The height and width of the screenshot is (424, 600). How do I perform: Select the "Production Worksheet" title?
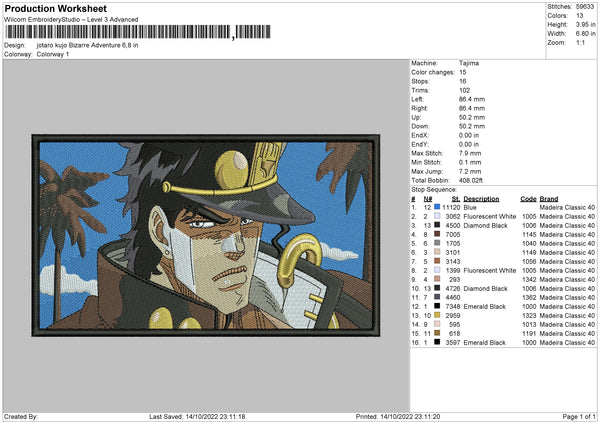point(55,8)
